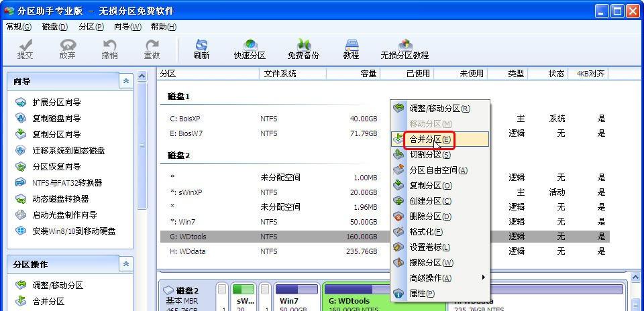Click the 提交 (Apply) toolbar icon
Viewport: 644px width, 311px height.
pyautogui.click(x=25, y=49)
